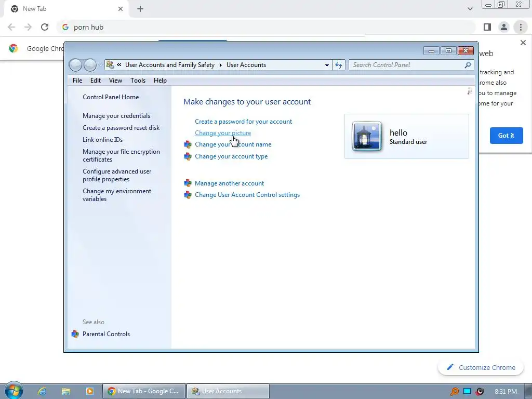The image size is (532, 399).
Task: Click the Control Panel forward button
Action: (90, 65)
